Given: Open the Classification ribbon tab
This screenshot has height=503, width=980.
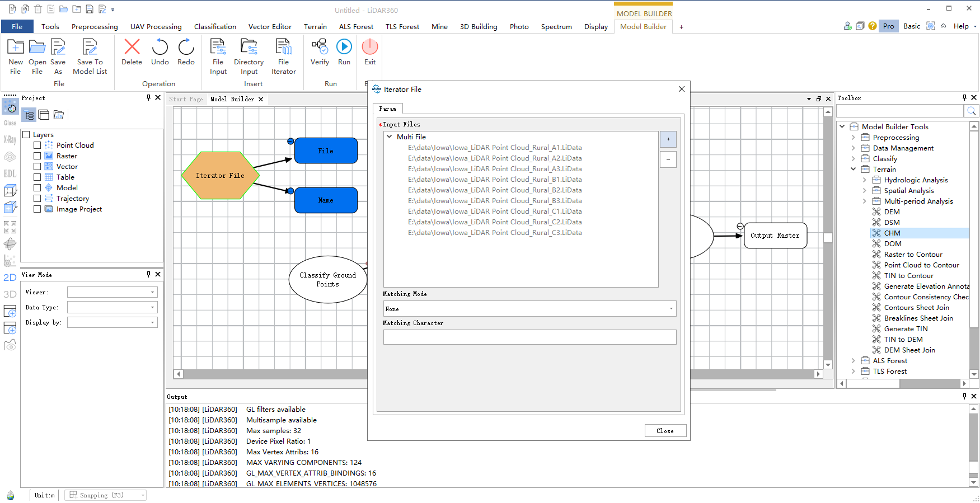Looking at the screenshot, I should (x=215, y=26).
